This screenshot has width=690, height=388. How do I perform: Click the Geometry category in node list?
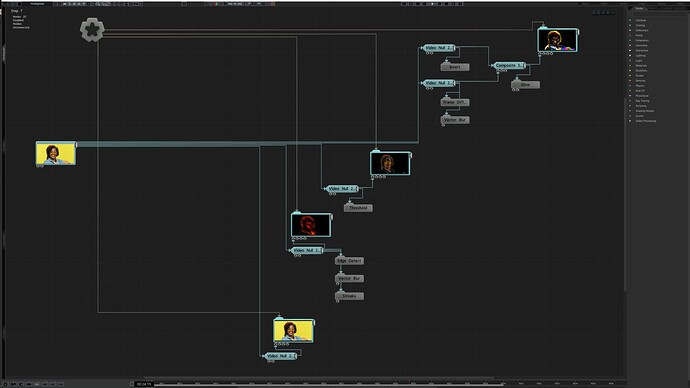(642, 45)
